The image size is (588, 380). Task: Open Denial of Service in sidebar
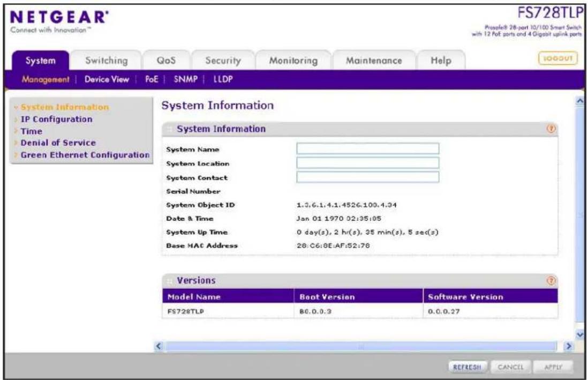58,143
